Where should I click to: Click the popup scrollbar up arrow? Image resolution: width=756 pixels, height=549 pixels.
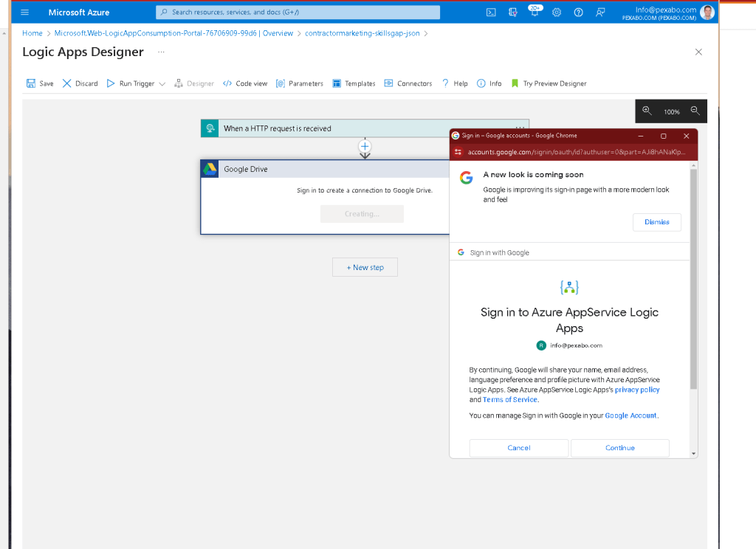tap(693, 165)
